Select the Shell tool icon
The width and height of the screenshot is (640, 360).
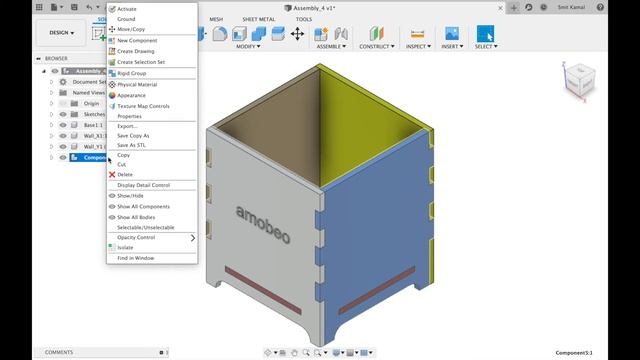click(239, 34)
